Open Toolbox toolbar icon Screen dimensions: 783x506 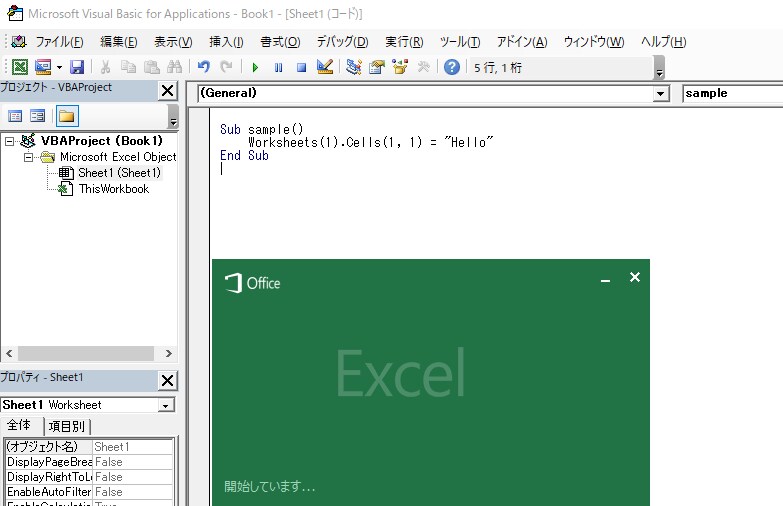tap(423, 67)
